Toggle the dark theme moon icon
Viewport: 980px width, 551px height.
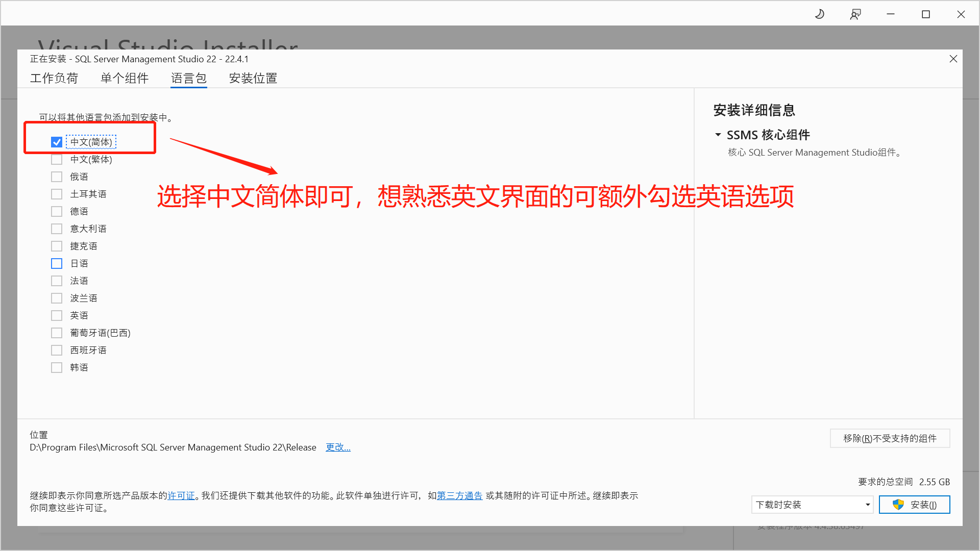tap(820, 14)
